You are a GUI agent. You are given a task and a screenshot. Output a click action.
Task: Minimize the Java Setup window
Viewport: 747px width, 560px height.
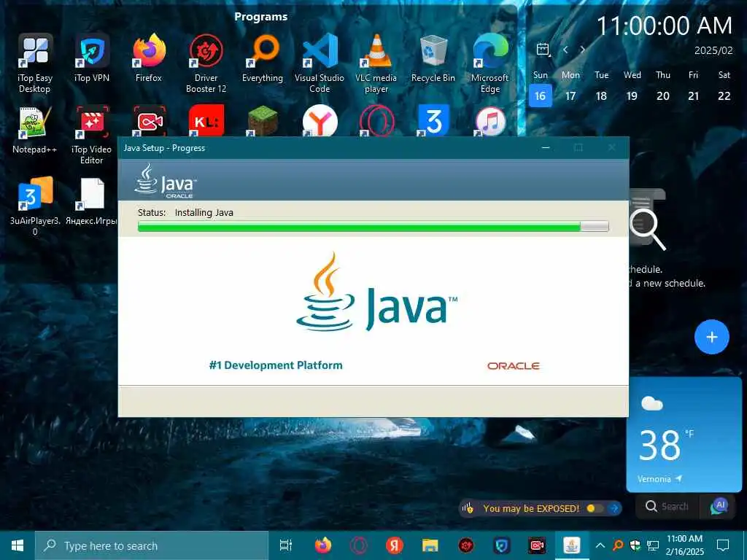tap(546, 148)
